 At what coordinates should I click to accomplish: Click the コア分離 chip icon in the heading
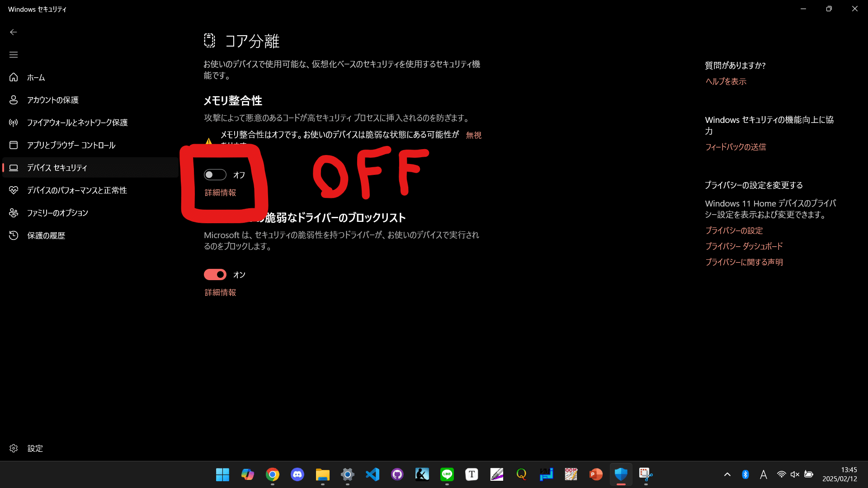pyautogui.click(x=209, y=40)
